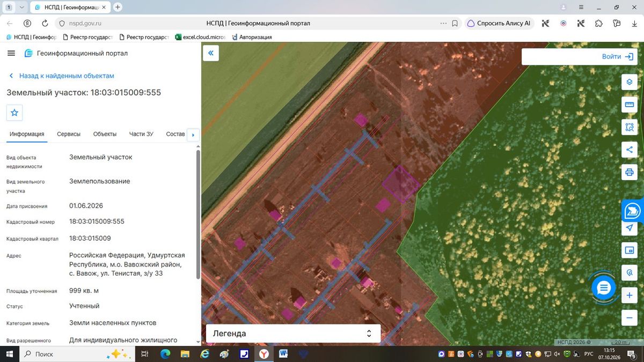The image size is (644, 362).
Task: Open browser extensions puzzle icon
Action: (599, 24)
